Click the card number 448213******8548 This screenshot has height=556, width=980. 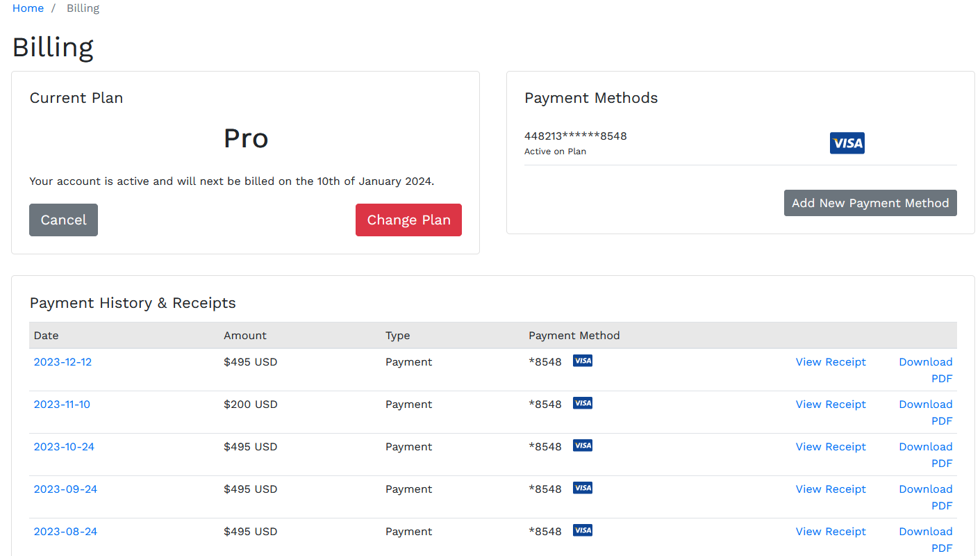tap(576, 136)
